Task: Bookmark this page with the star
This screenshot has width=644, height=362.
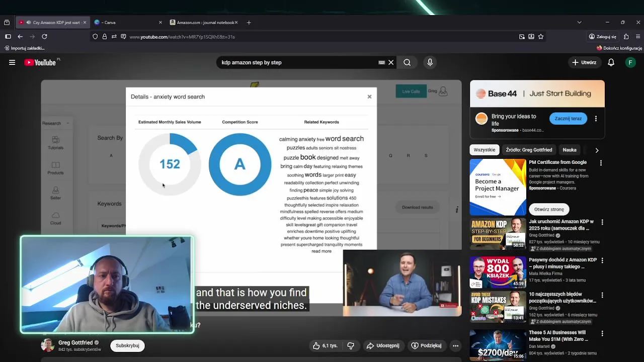Action: [x=541, y=37]
